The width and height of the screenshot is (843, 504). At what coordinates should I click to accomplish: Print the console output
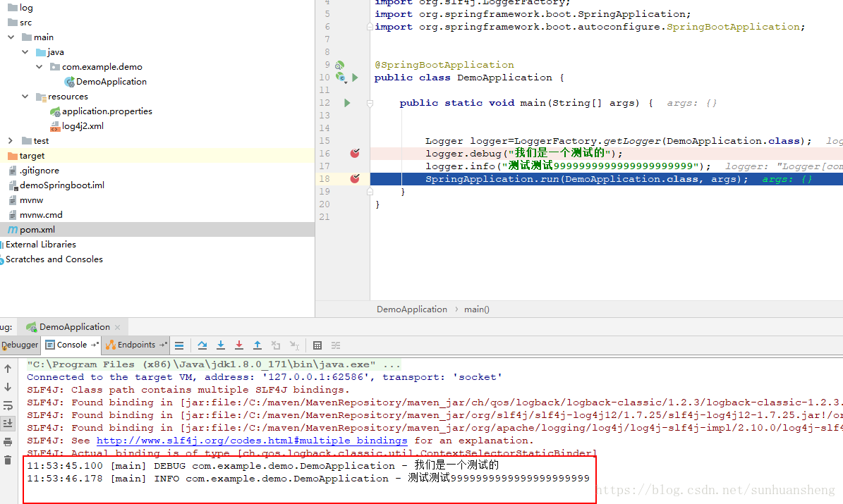pyautogui.click(x=8, y=442)
